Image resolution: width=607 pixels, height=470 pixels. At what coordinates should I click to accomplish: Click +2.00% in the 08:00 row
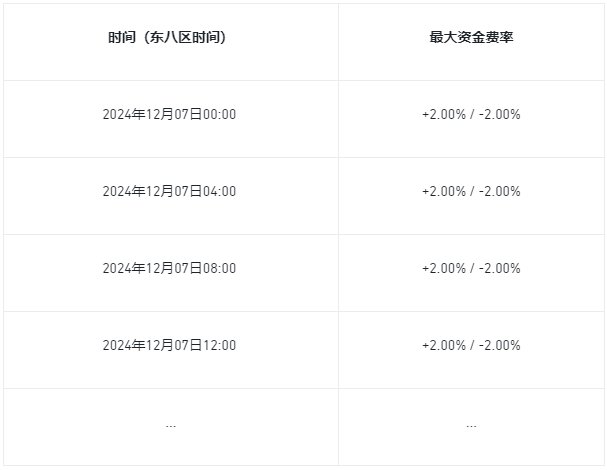click(x=443, y=268)
